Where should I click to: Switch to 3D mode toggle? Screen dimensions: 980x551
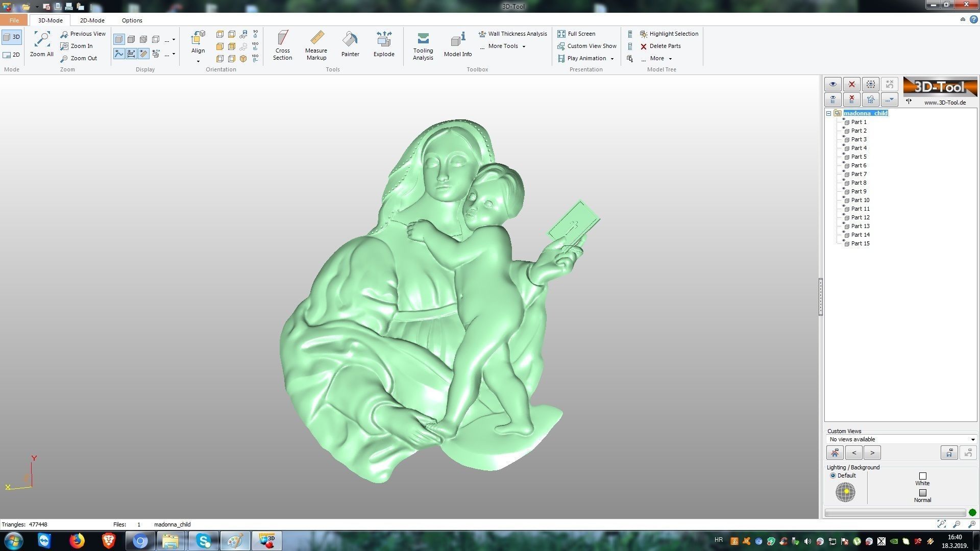coord(11,37)
